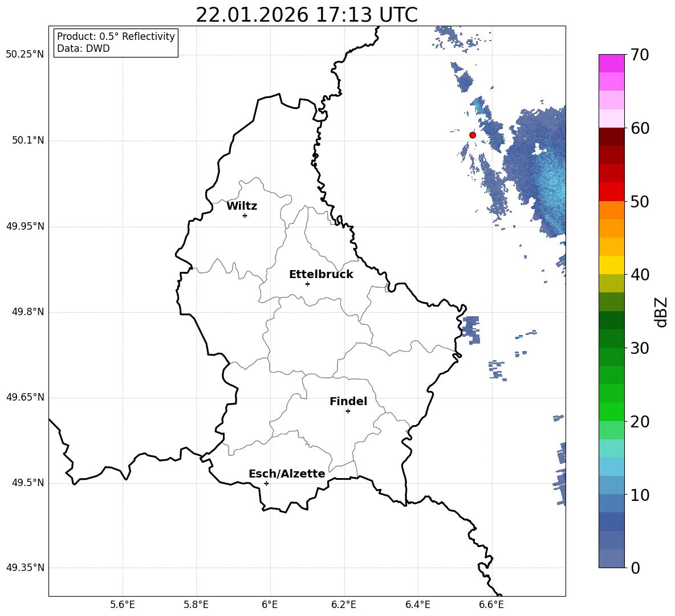Click the 70 tick on colorbar
The width and height of the screenshot is (675, 616).
(x=640, y=55)
